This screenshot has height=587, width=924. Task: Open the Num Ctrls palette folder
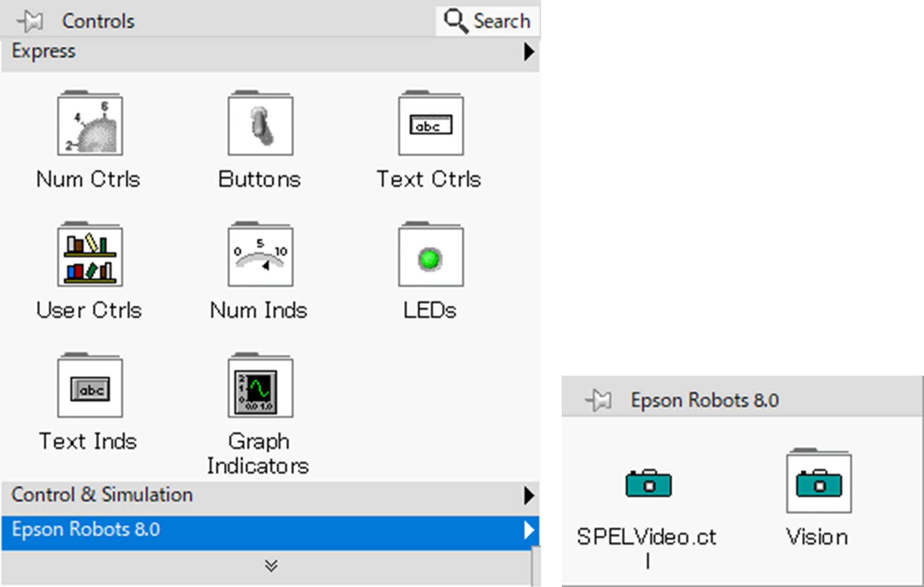click(90, 125)
